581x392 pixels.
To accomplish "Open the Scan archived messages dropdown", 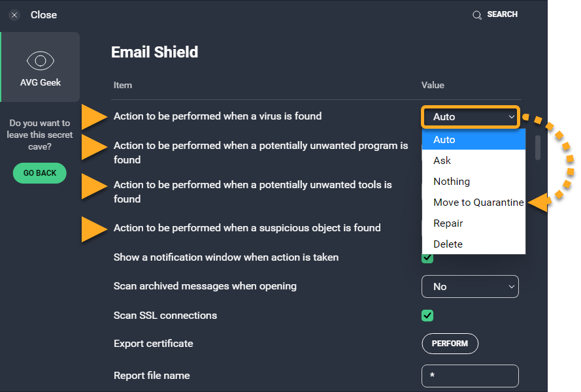I will coord(470,286).
